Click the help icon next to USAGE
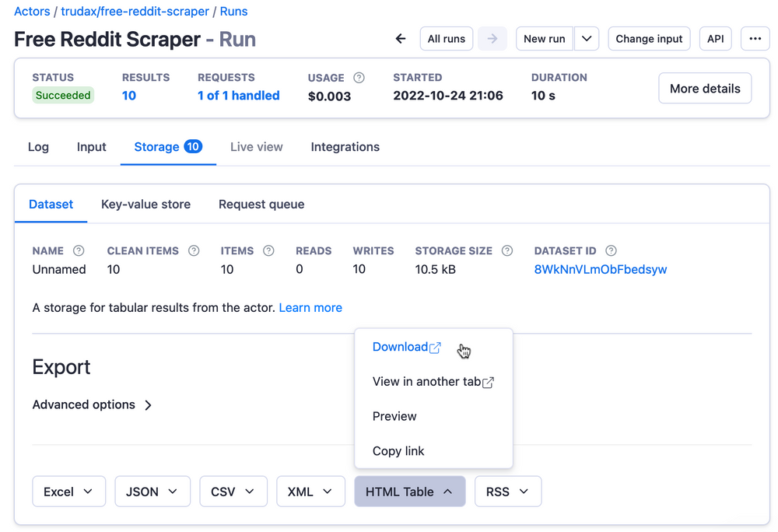 [x=359, y=77]
